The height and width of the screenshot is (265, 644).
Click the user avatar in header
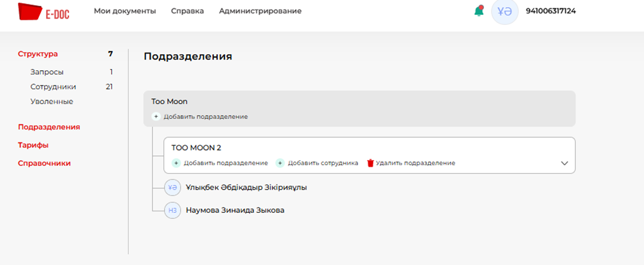point(504,11)
